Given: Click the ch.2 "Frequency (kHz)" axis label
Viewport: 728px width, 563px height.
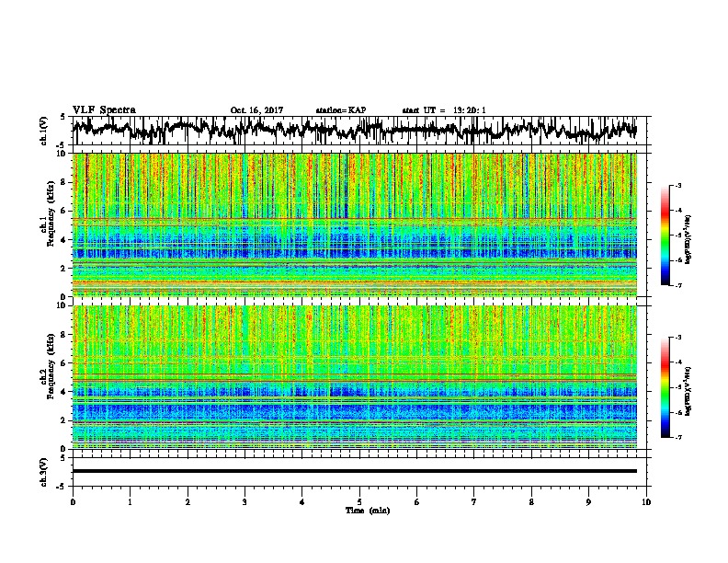Looking at the screenshot, I should [51, 365].
